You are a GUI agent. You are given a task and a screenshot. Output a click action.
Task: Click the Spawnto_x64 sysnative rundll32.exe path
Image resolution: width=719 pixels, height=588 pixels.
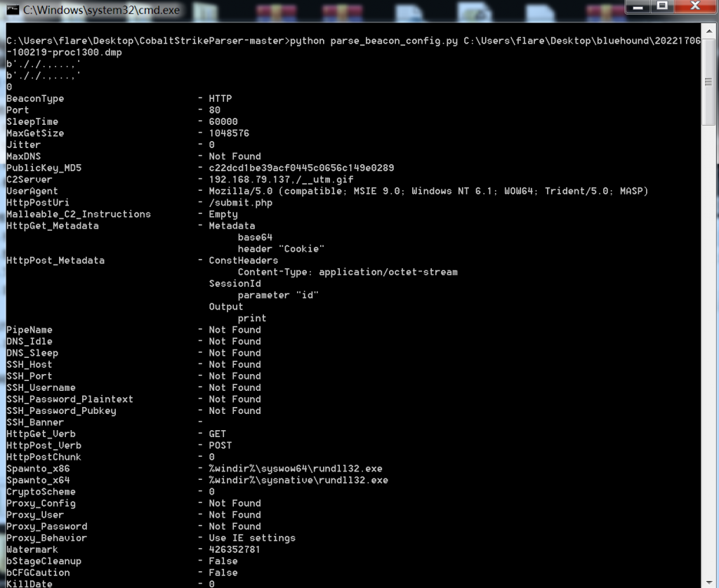click(298, 481)
